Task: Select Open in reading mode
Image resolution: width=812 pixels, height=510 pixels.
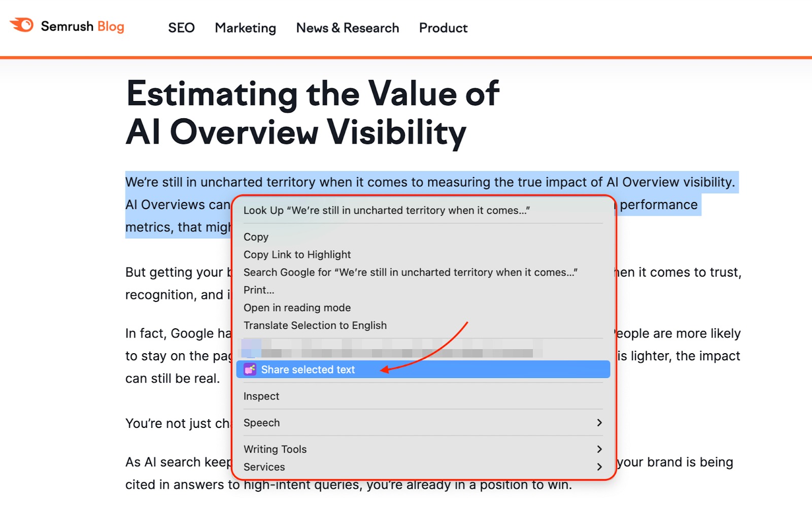Action: click(297, 308)
